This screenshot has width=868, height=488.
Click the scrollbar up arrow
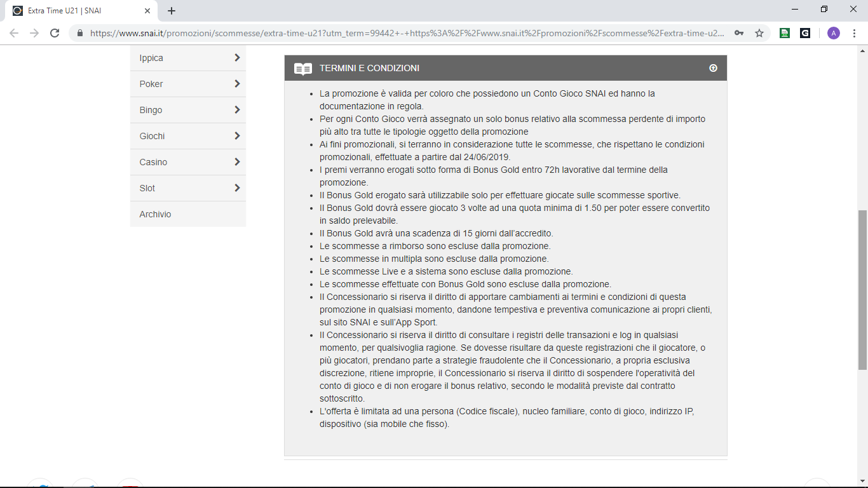(862, 50)
